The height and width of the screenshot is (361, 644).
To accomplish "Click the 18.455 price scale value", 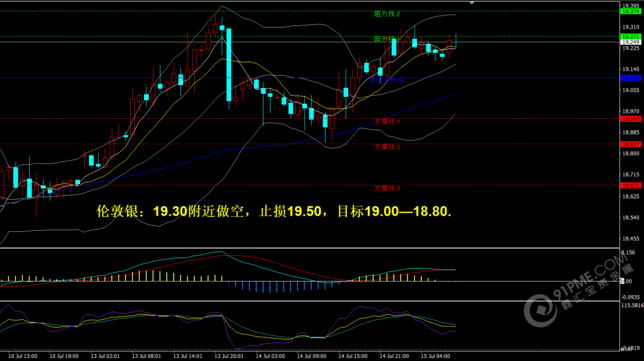I will click(x=631, y=238).
